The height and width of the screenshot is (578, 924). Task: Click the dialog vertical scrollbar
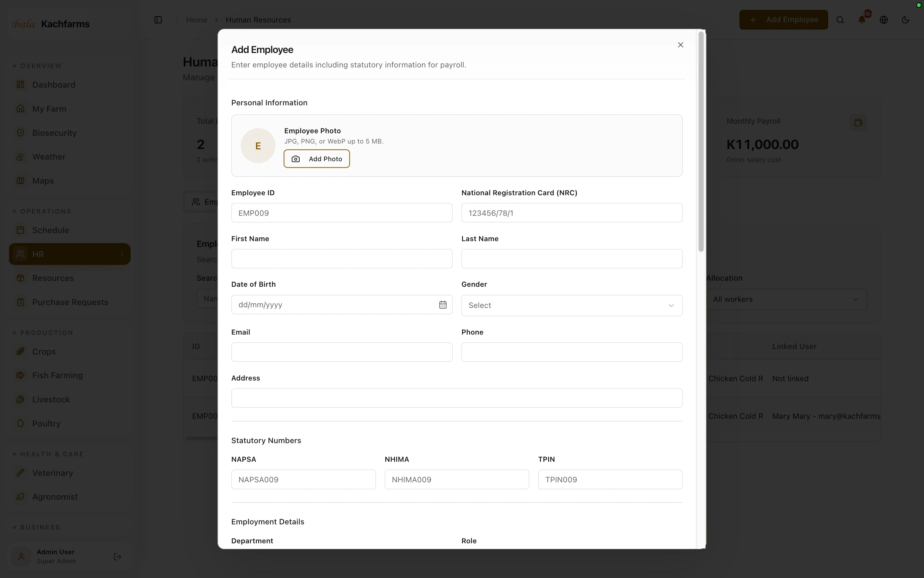coord(701,141)
